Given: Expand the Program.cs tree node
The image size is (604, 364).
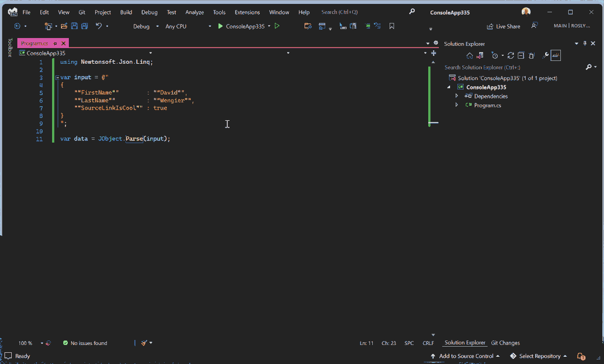Looking at the screenshot, I should click(457, 105).
